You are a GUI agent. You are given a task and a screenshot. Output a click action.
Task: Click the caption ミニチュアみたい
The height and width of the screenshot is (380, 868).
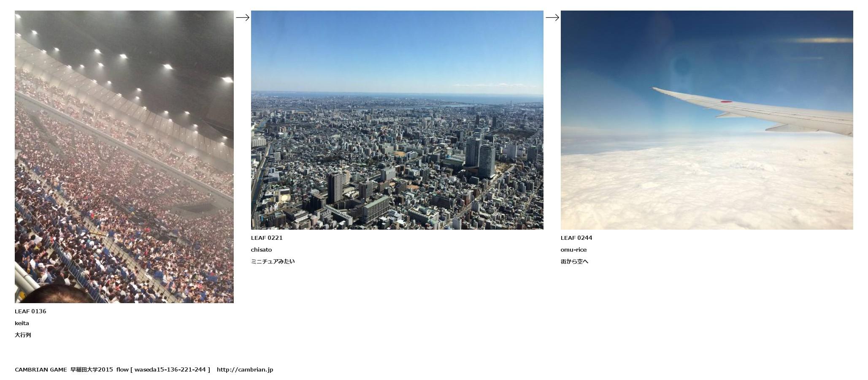pyautogui.click(x=273, y=261)
